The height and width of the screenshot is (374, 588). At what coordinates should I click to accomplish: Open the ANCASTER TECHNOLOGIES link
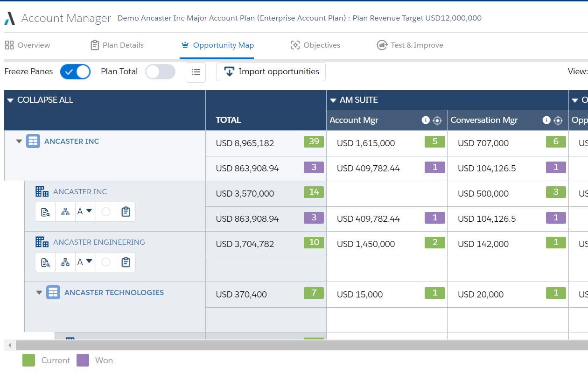tap(114, 293)
